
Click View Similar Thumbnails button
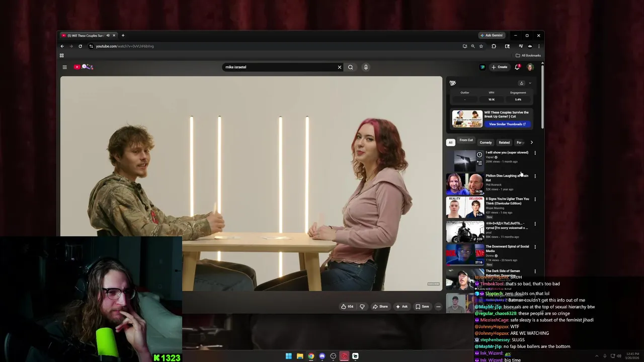click(507, 124)
